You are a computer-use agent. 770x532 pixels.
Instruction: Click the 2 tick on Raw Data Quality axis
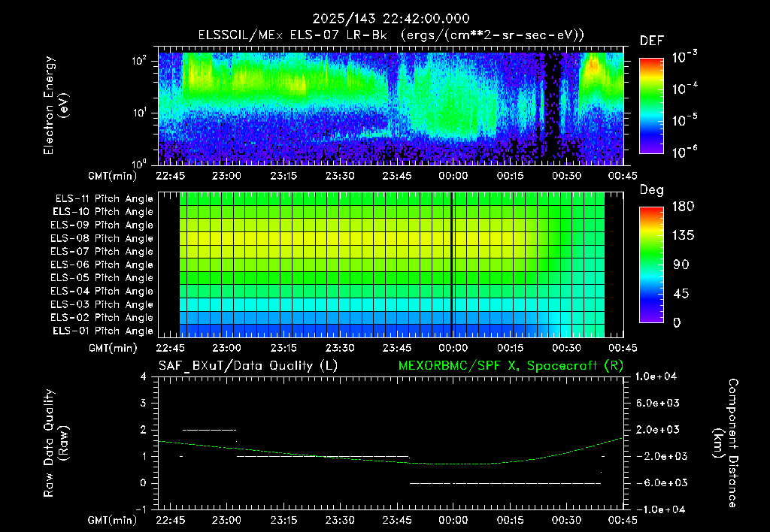pos(143,429)
